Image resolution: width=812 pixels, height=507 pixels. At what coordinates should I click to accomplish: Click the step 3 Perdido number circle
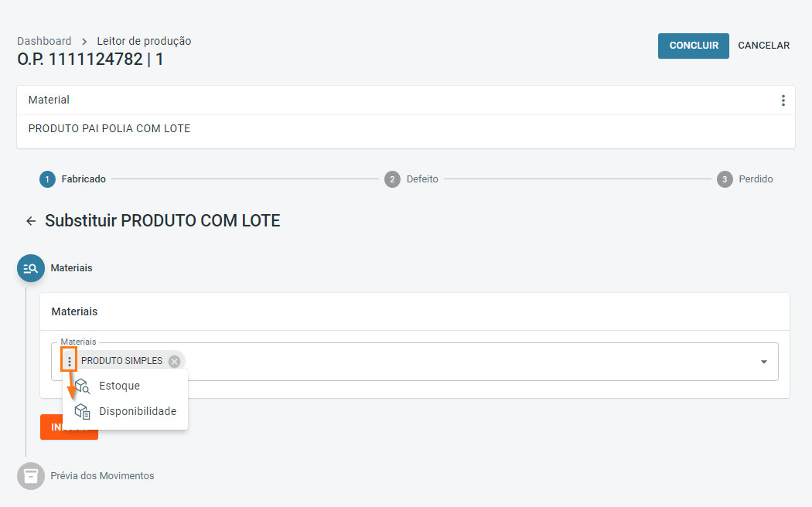pos(725,179)
